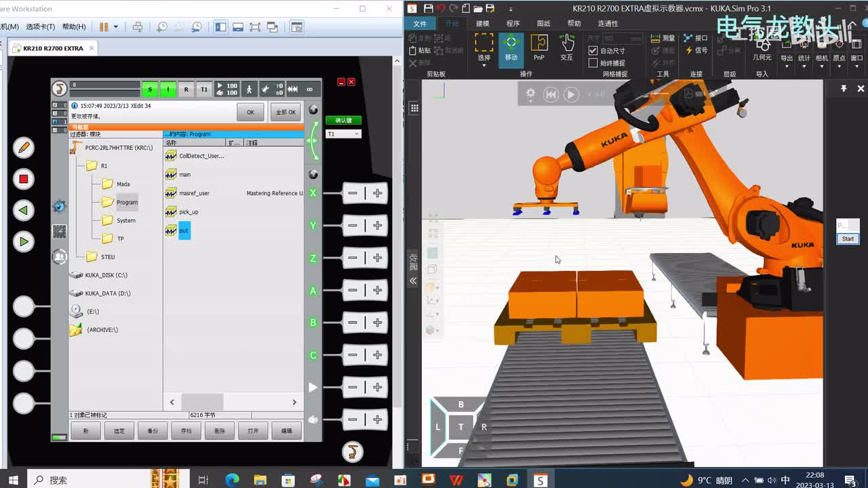Open the 程序 ribbon tab

click(513, 23)
